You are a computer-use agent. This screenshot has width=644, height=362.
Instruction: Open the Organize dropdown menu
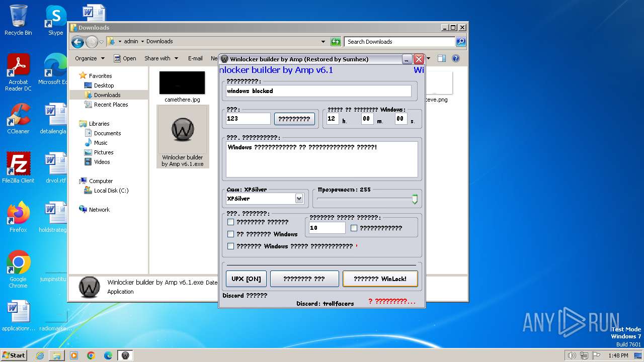click(90, 58)
